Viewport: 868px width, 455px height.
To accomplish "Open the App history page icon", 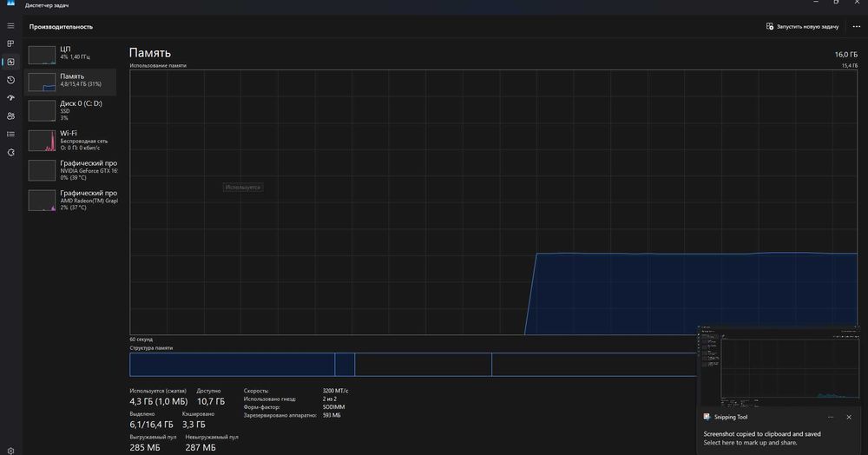I will tap(10, 80).
